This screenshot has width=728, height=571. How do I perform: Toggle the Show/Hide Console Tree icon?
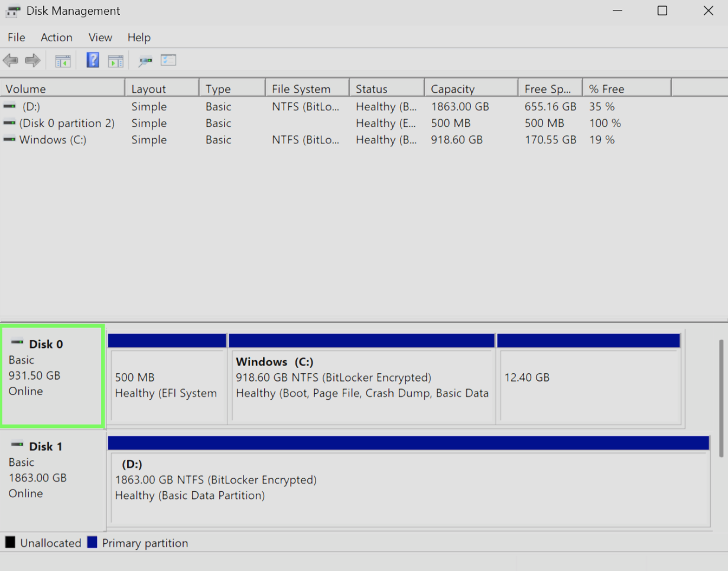click(63, 60)
